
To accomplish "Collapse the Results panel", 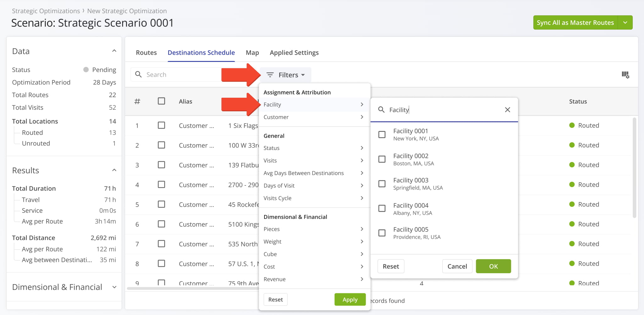I will (114, 170).
